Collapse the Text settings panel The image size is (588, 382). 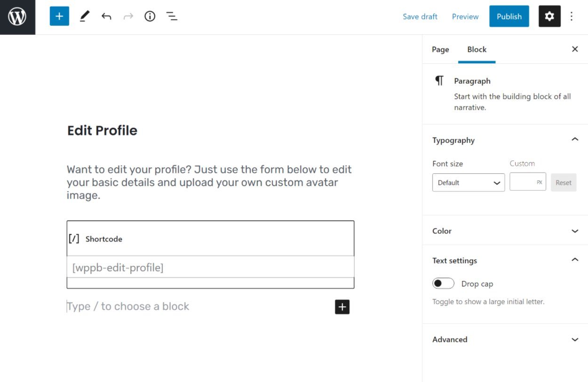(505, 260)
